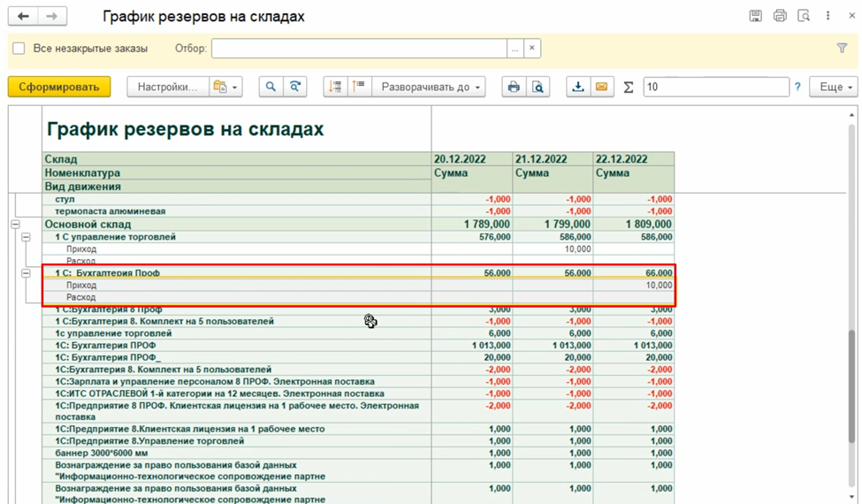Click the Склад header cell

pyautogui.click(x=236, y=159)
